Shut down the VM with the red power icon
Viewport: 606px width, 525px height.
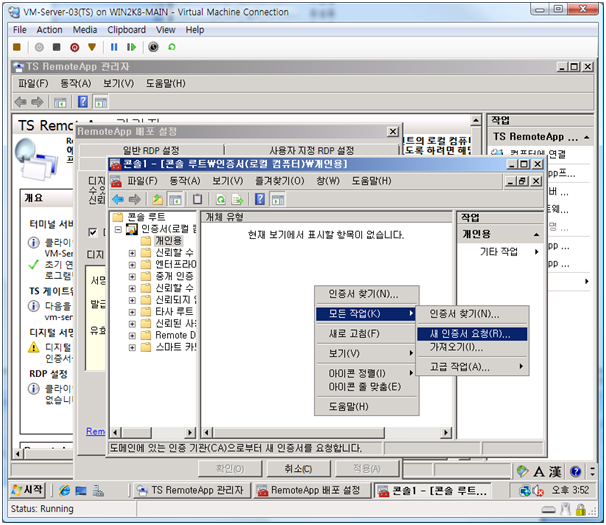tap(75, 47)
